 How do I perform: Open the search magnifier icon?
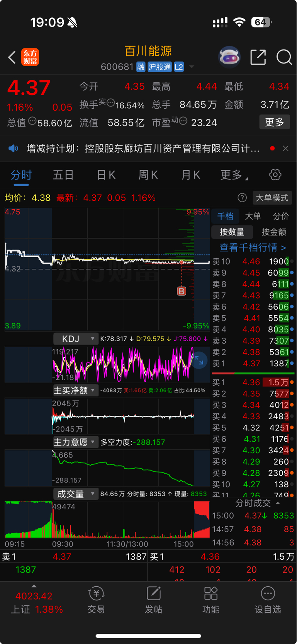tap(284, 57)
